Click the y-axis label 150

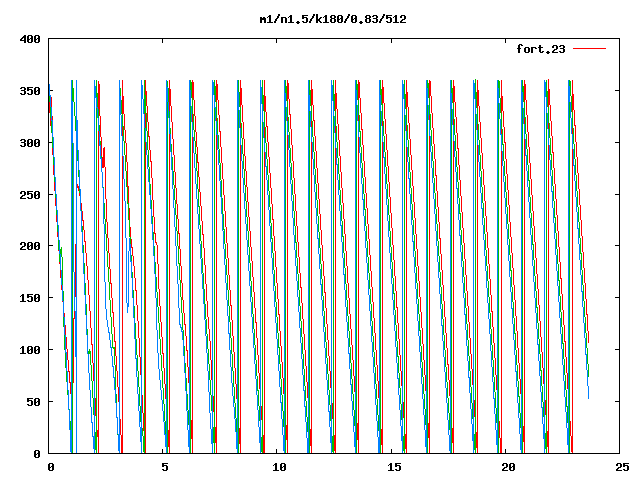tap(30, 298)
